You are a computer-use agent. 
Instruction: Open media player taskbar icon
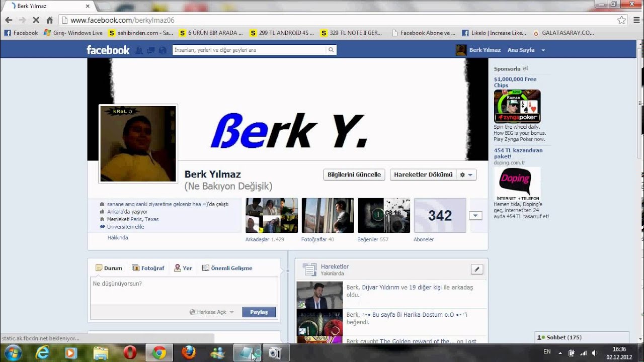(71, 353)
